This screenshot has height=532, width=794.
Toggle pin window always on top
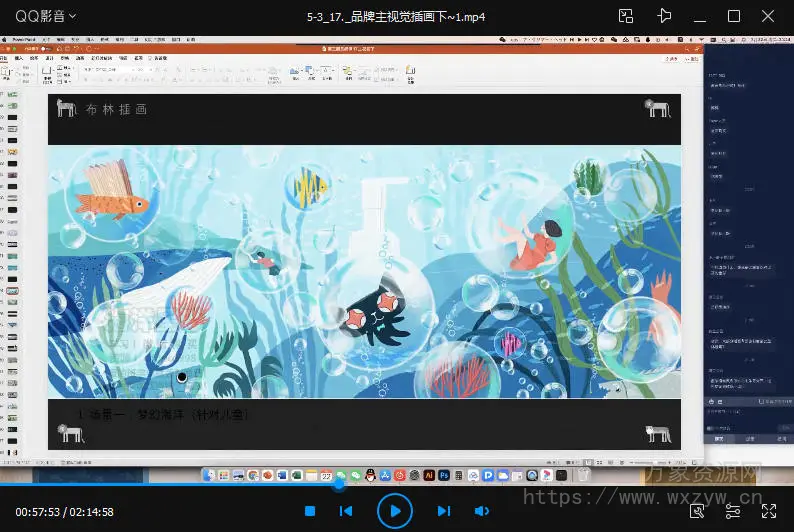(x=664, y=16)
